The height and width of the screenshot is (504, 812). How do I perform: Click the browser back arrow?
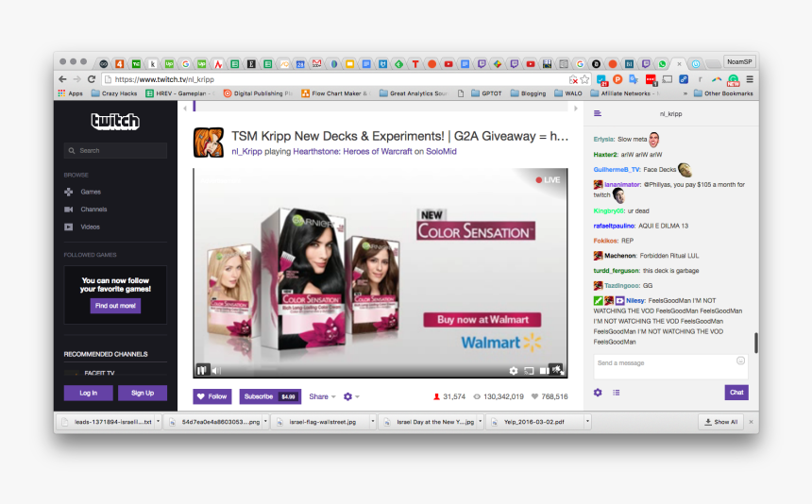coord(62,79)
